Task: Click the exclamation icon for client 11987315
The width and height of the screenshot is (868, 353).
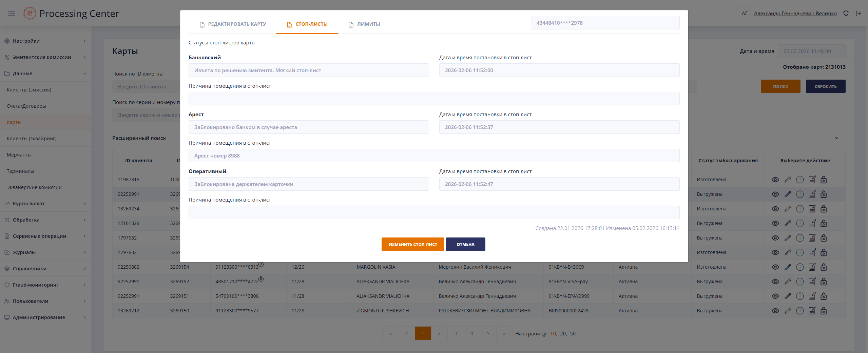Action: [799, 180]
